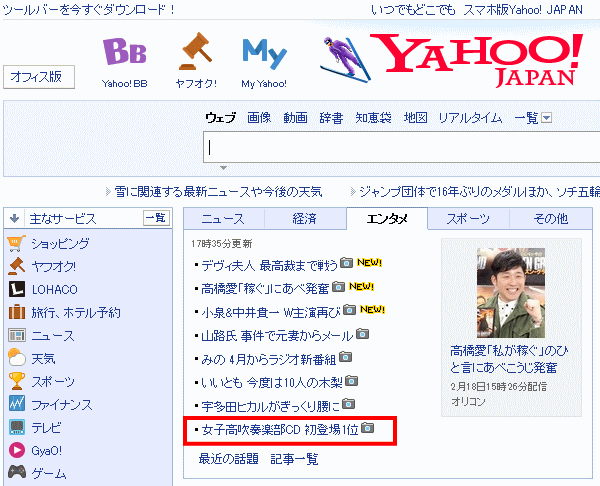The image size is (600, 486).
Task: Open headline 女子高吹奏楽部CD 初登場1位
Action: click(280, 430)
